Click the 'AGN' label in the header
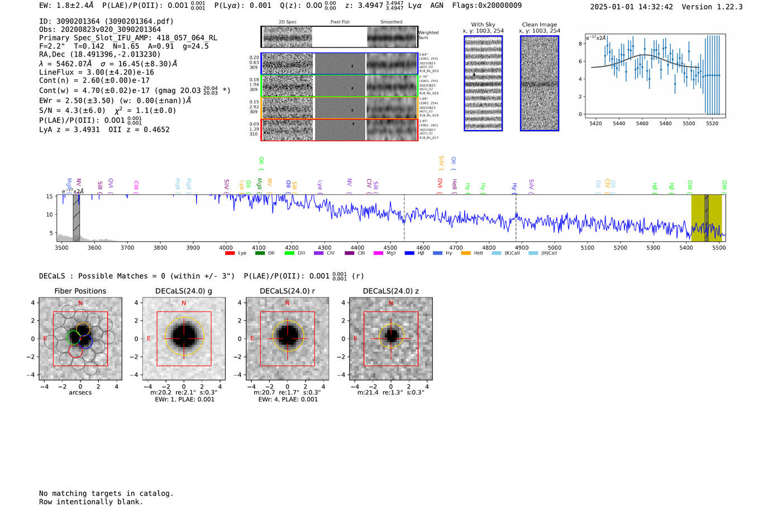This screenshot has width=782, height=532. pyautogui.click(x=437, y=6)
